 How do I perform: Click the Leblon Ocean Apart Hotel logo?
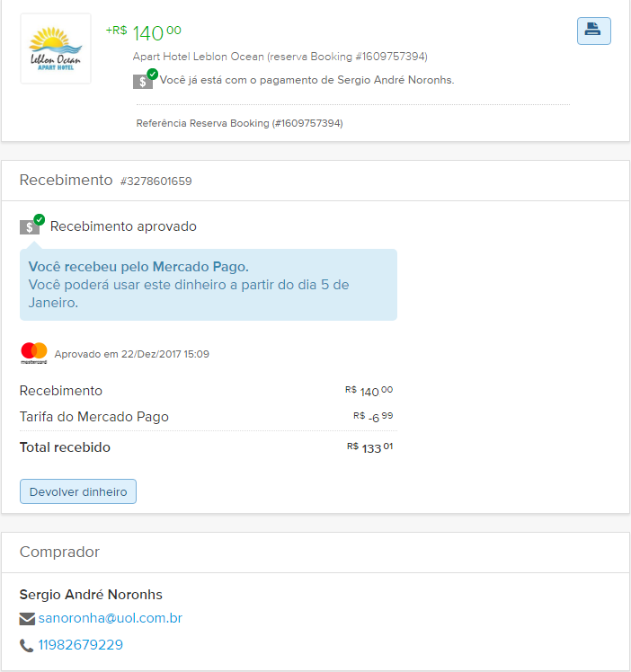tap(56, 49)
